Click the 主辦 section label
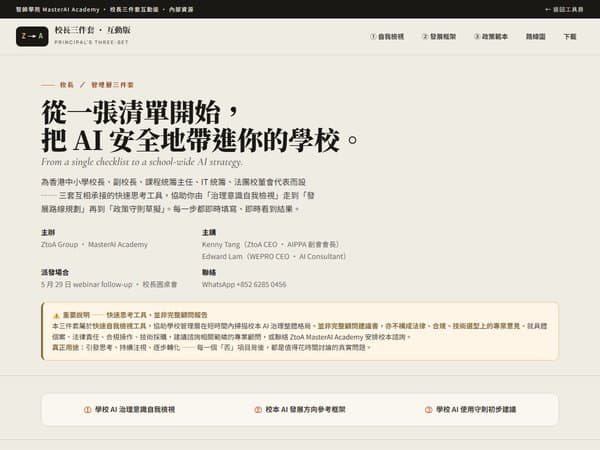This screenshot has height=450, width=600. tap(48, 232)
